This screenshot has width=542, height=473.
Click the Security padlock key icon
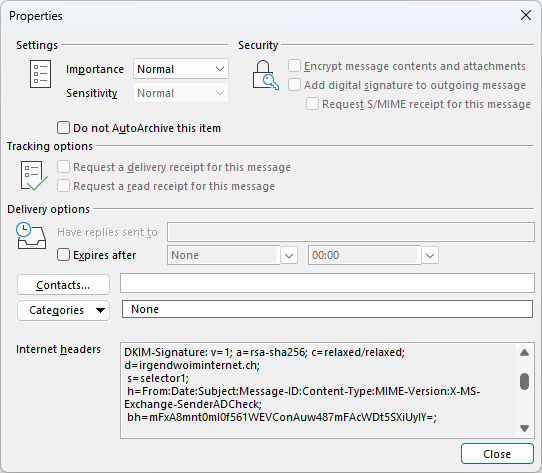pyautogui.click(x=265, y=75)
